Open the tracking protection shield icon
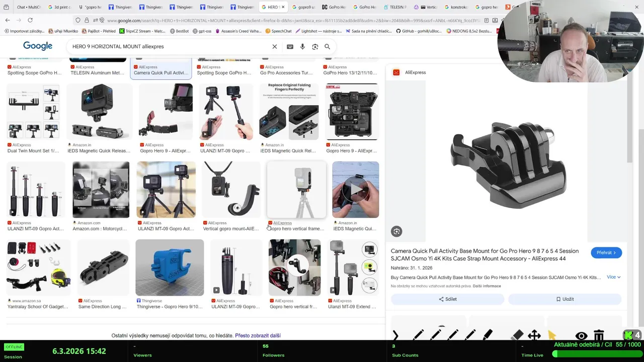Image resolution: width=644 pixels, height=362 pixels. coord(77,20)
